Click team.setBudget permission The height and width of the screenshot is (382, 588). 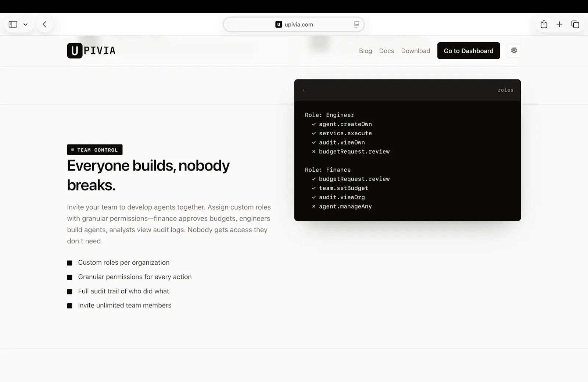[x=343, y=188]
